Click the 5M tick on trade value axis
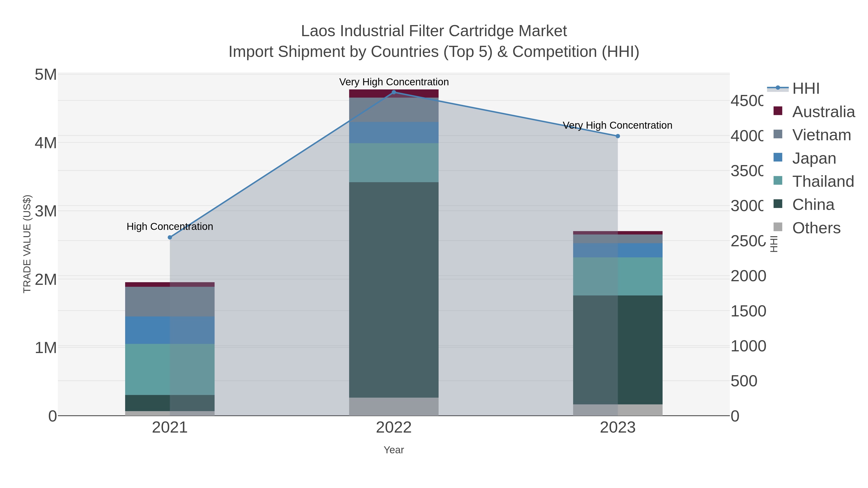Screen dimensions: 868x488 (x=46, y=75)
